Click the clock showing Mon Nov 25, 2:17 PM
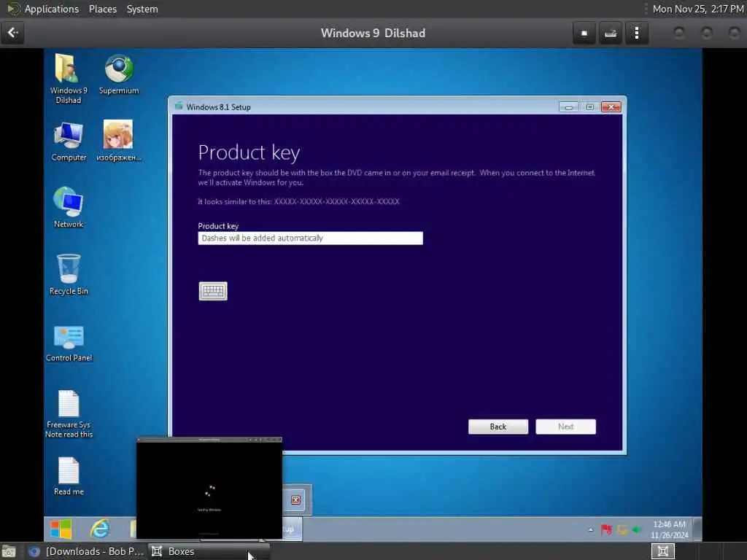This screenshot has height=560, width=747. click(698, 9)
